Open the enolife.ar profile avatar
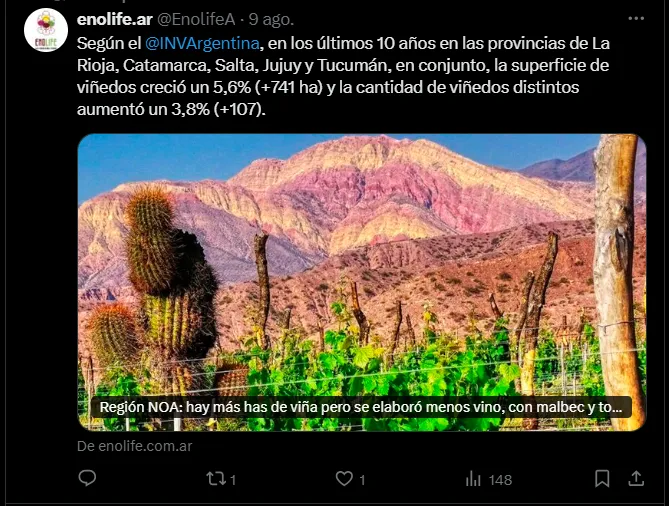The width and height of the screenshot is (669, 506). (x=46, y=30)
